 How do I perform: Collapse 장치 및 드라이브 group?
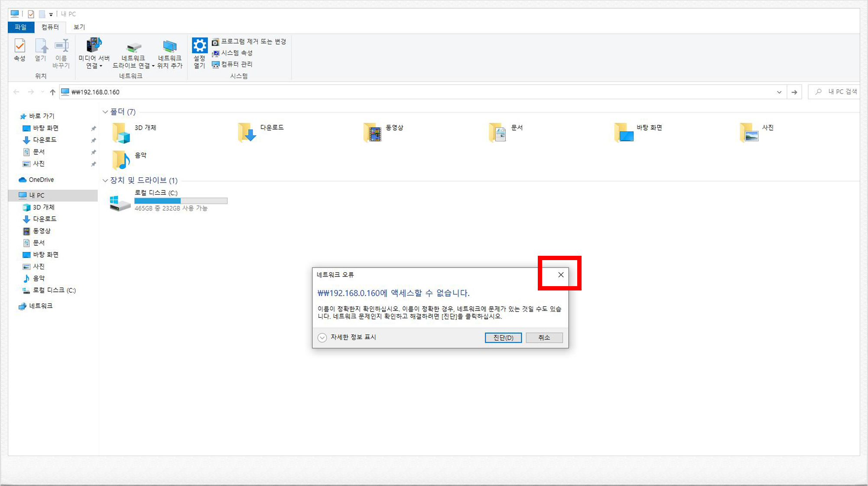[x=105, y=180]
